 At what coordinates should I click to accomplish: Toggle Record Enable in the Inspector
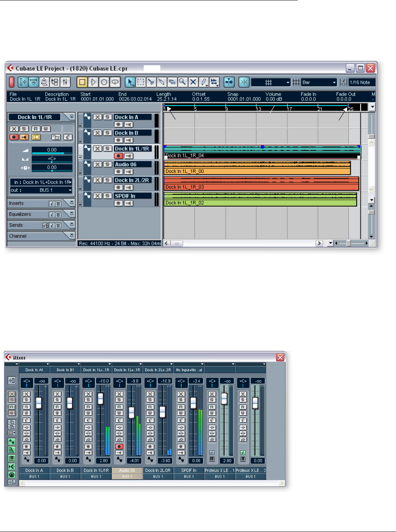(x=14, y=137)
